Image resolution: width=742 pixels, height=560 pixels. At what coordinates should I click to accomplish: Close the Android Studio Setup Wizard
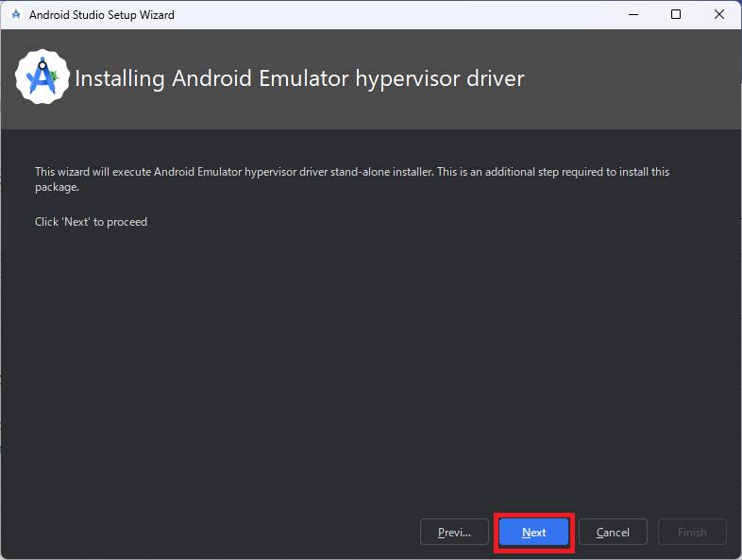point(719,15)
